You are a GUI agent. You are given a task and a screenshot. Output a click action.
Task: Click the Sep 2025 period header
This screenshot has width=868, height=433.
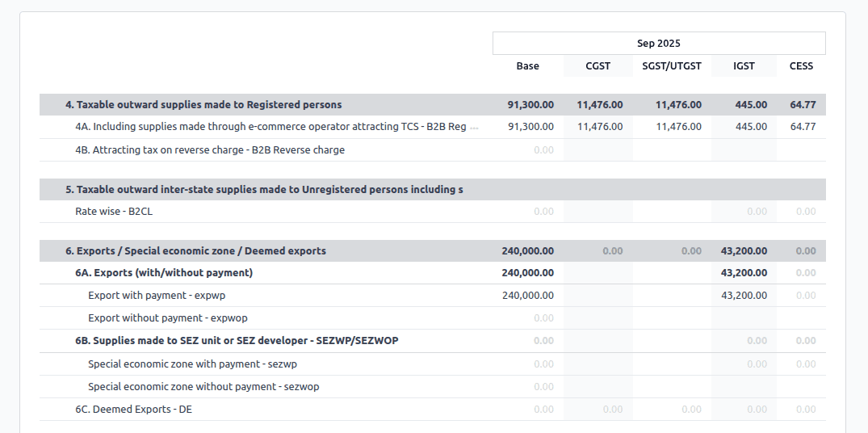point(658,44)
